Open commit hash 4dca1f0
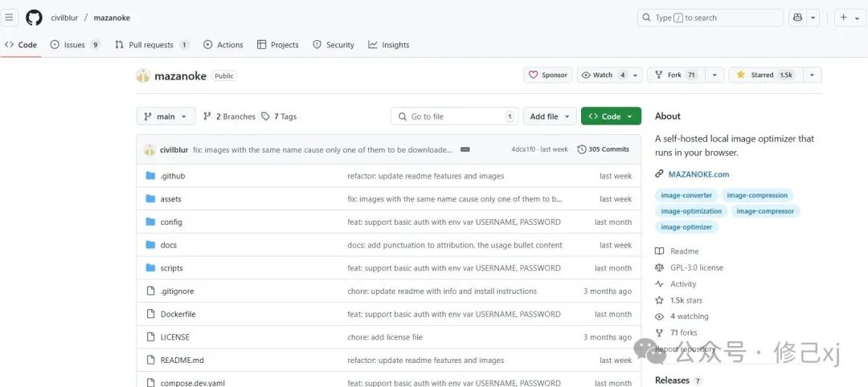 click(x=523, y=149)
